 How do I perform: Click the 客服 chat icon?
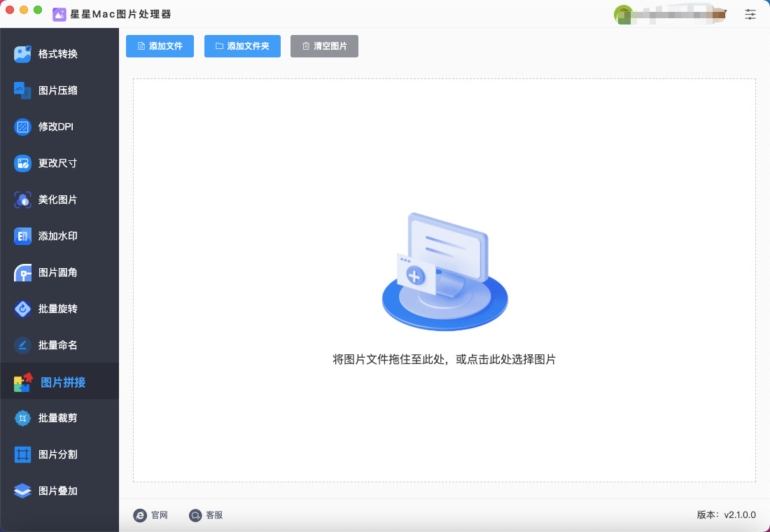pyautogui.click(x=195, y=515)
